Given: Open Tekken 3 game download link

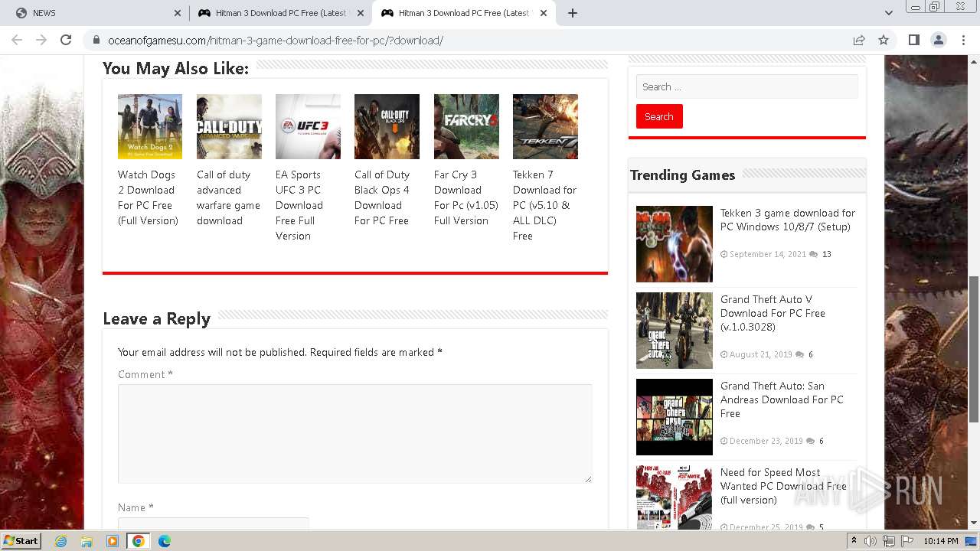Looking at the screenshot, I should click(788, 220).
